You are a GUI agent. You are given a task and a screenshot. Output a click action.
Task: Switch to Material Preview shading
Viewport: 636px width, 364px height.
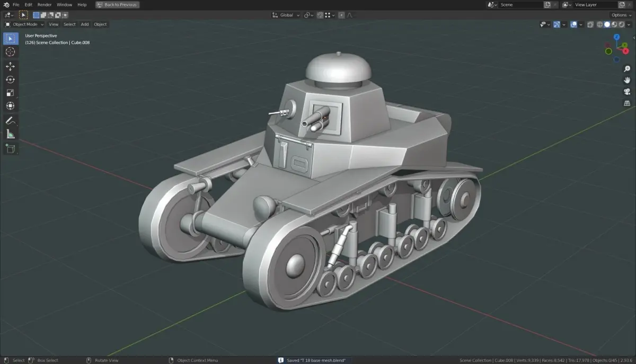point(614,24)
